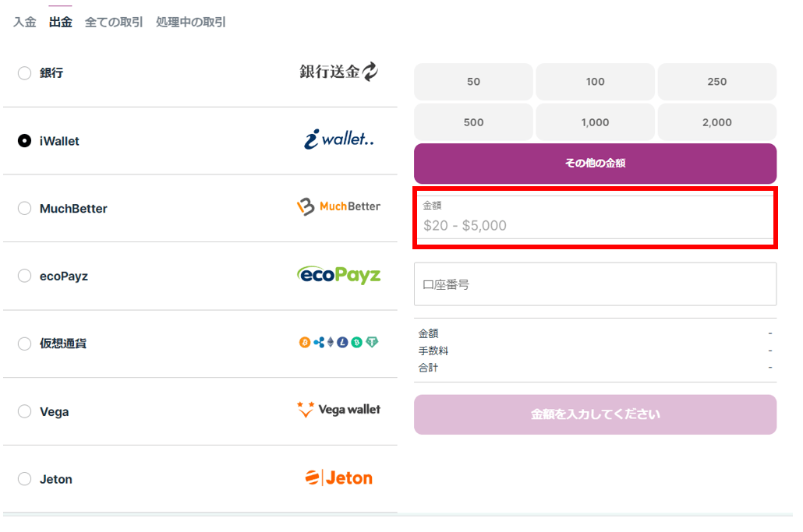Choose the 50 preset amount
The image size is (803, 532).
point(473,82)
